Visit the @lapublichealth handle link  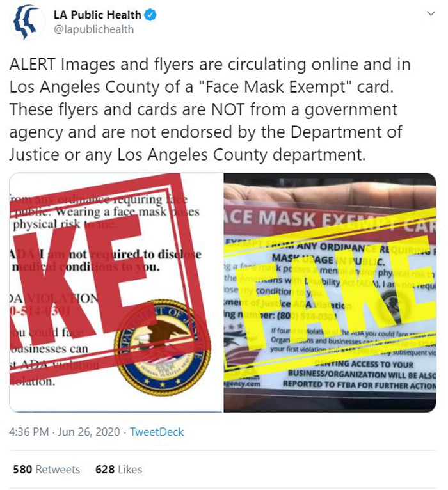tap(94, 29)
